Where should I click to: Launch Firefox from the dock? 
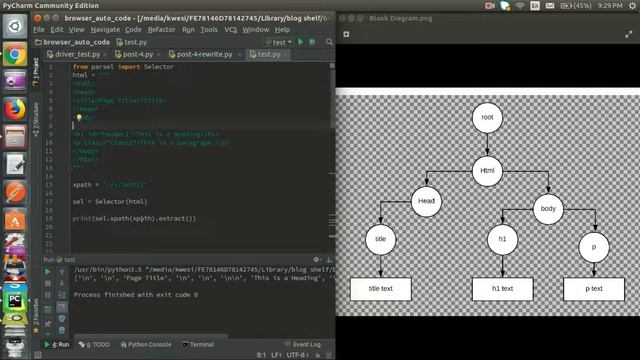(15, 109)
